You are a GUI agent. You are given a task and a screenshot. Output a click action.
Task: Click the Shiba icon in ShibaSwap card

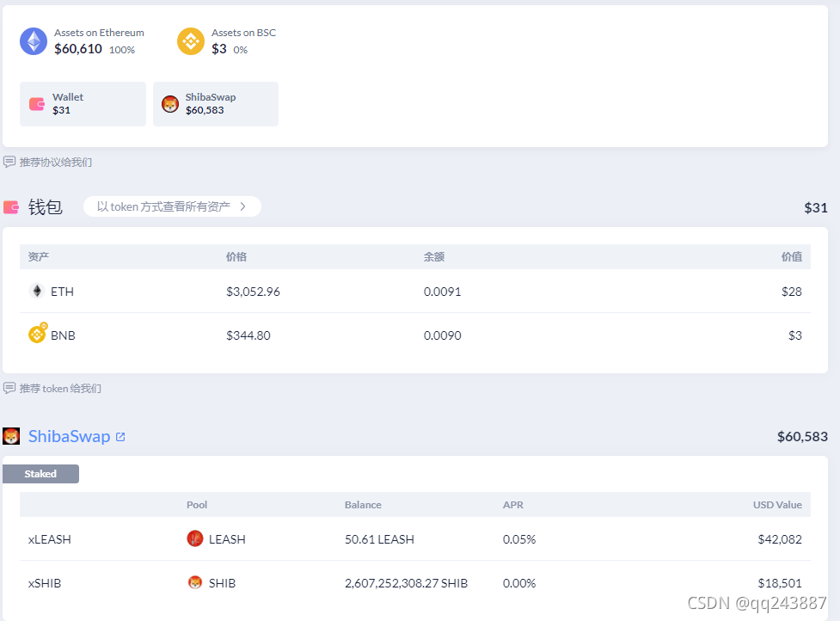(170, 104)
